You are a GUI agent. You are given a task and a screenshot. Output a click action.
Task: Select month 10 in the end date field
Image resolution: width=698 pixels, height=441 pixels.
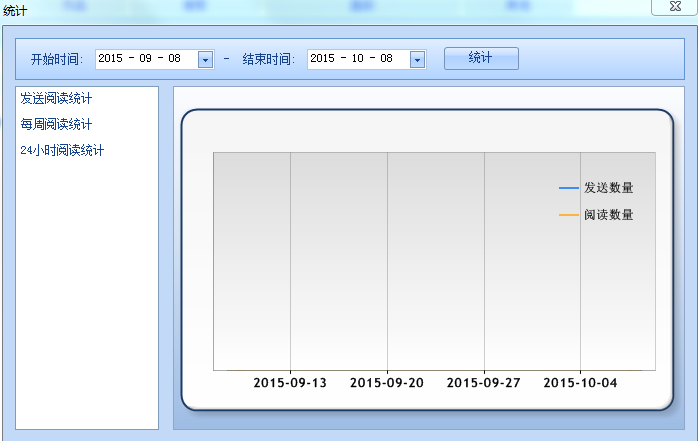click(358, 59)
